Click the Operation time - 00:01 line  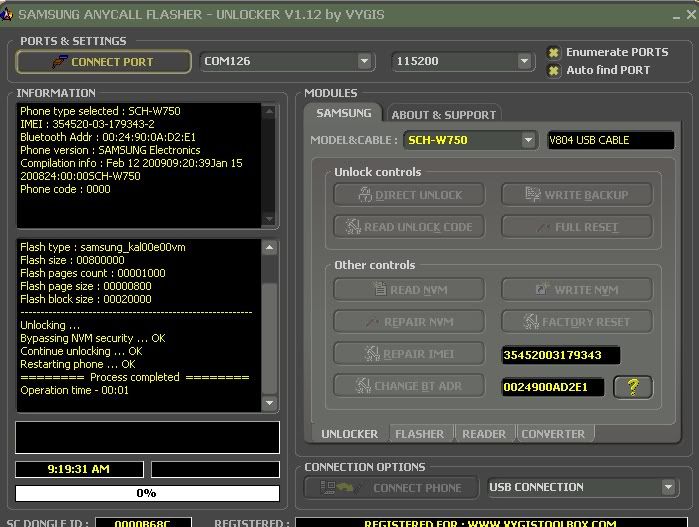[74, 390]
